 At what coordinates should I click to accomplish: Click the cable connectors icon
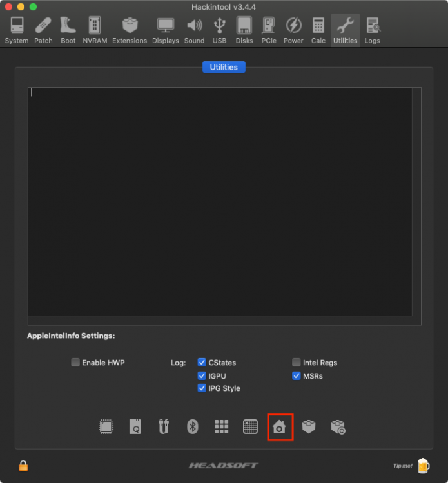[x=164, y=427]
